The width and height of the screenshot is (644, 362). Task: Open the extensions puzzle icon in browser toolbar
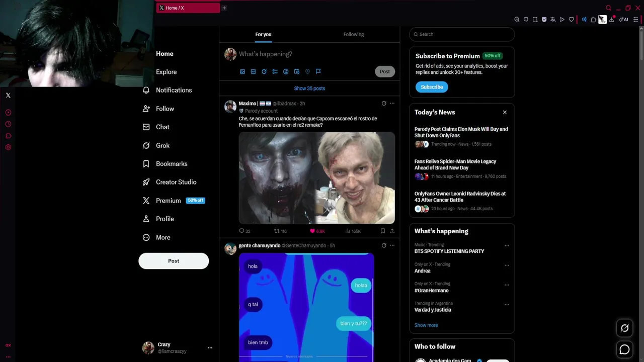(x=593, y=20)
